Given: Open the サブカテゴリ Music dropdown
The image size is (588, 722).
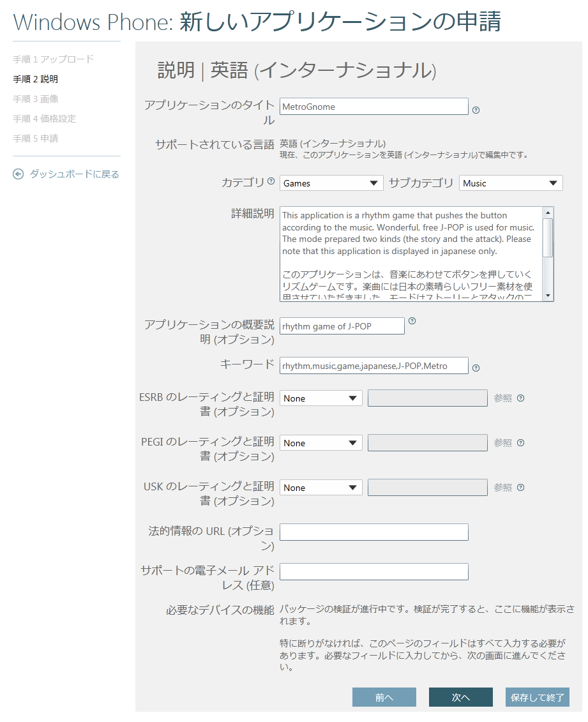Looking at the screenshot, I should tap(511, 183).
